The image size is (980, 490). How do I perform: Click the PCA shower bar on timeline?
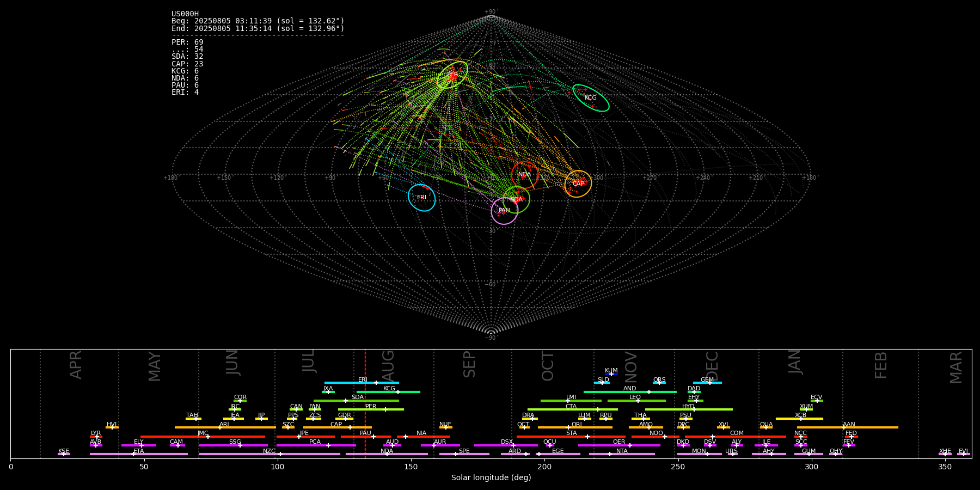point(316,445)
